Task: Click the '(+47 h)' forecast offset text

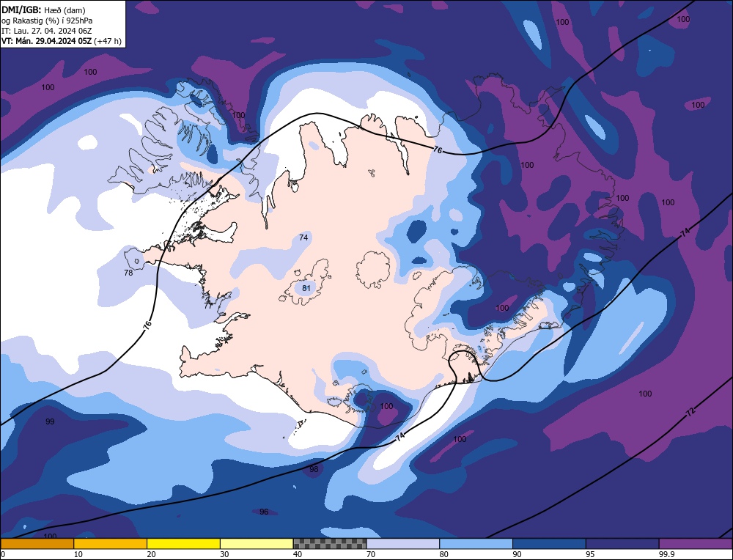Action: pos(108,41)
